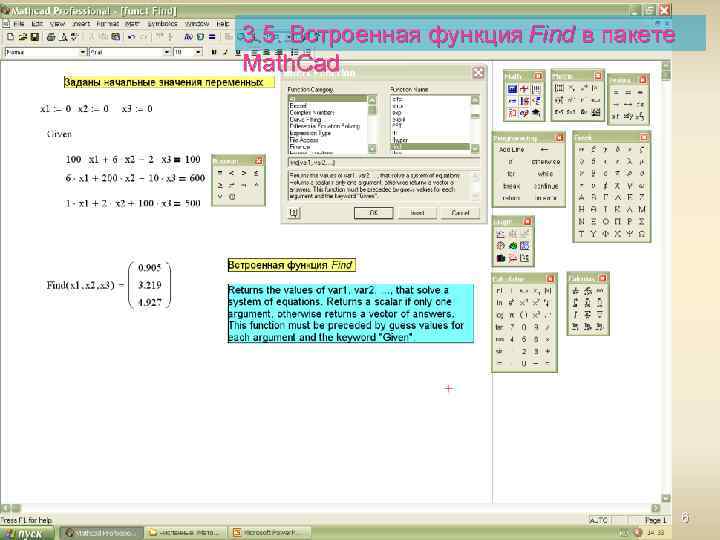Click the Save diskette toolbar icon
This screenshot has width=720, height=540.
pyautogui.click(x=34, y=37)
